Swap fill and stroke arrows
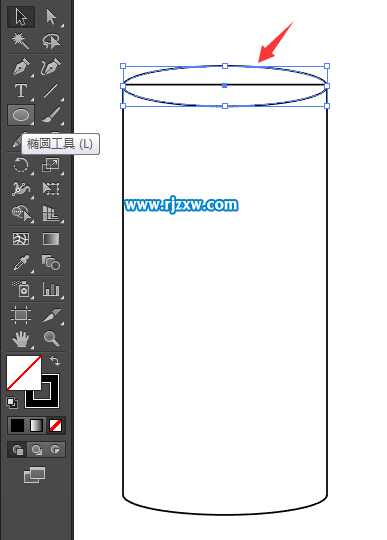This screenshot has width=387, height=540. (x=55, y=361)
